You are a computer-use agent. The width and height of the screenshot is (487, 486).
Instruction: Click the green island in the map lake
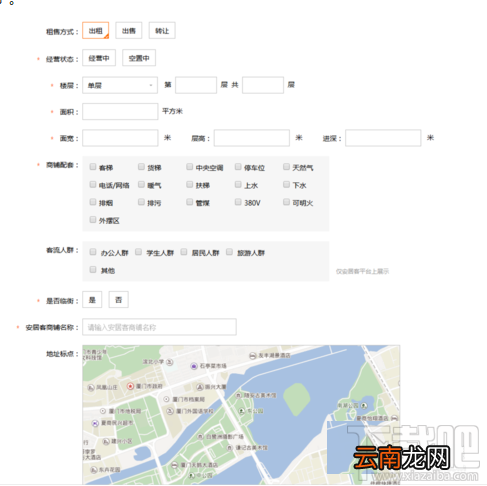tap(297, 399)
